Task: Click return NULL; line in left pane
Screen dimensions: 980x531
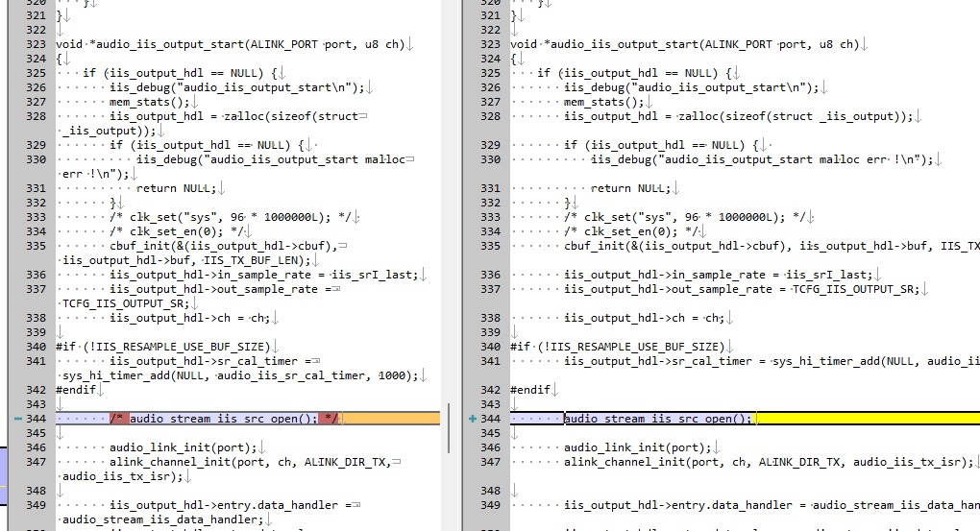Action: (x=177, y=188)
